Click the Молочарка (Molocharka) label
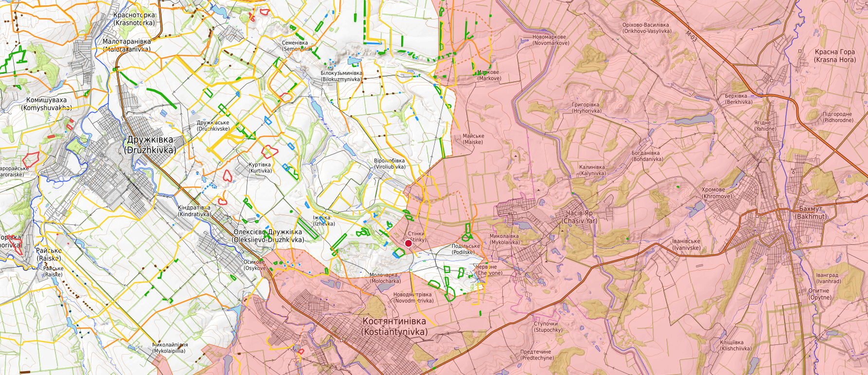Screen dimensions: 868x375 [x=385, y=278]
